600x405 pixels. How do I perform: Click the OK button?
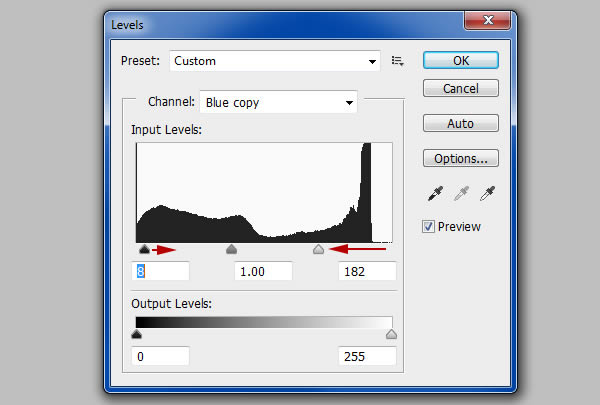coord(461,60)
